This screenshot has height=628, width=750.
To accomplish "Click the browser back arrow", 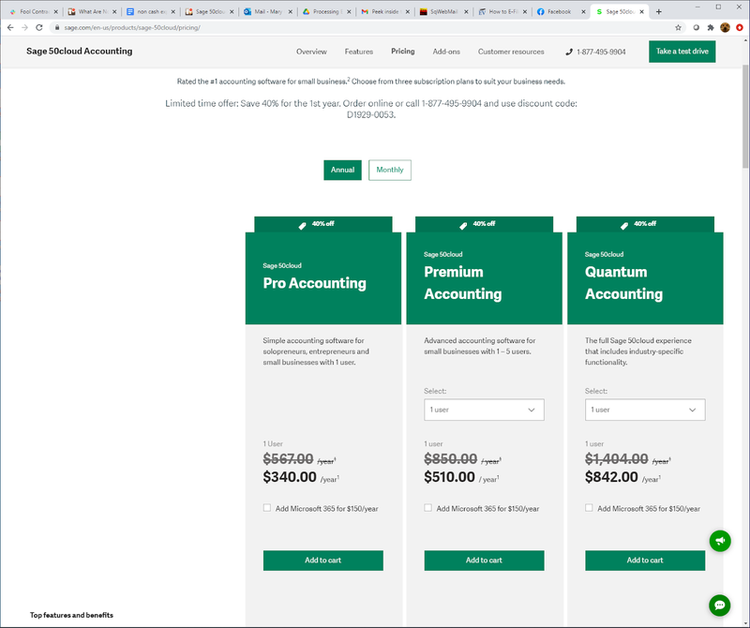I will pos(10,28).
